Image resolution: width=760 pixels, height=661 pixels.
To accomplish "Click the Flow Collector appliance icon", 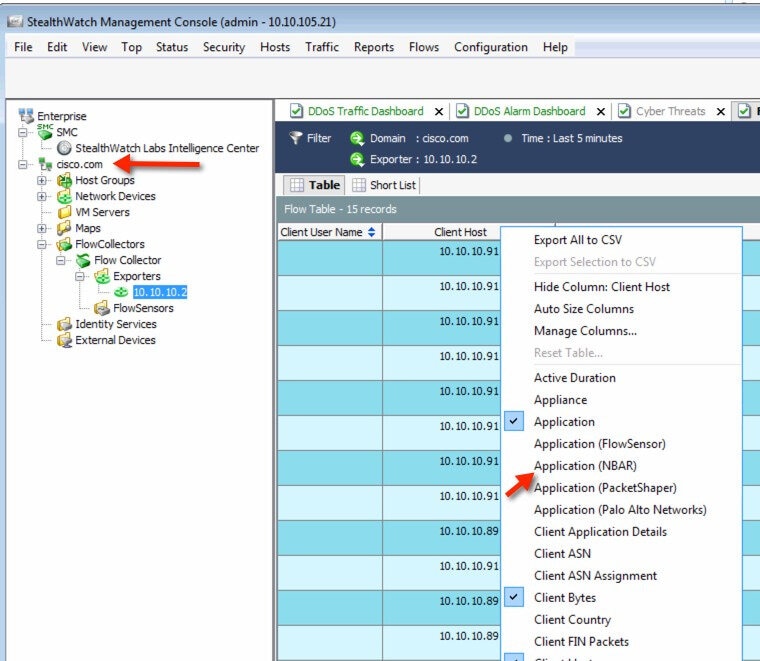I will 83,260.
